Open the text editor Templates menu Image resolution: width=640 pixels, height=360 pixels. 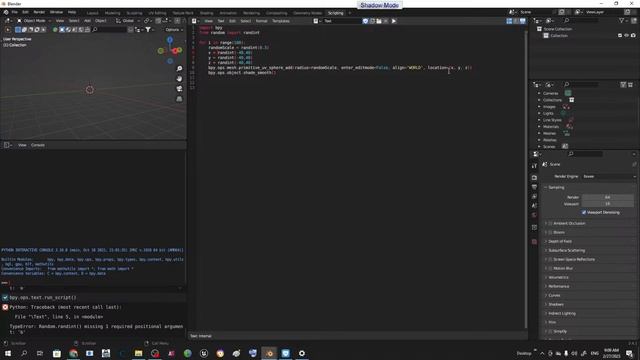pyautogui.click(x=281, y=21)
